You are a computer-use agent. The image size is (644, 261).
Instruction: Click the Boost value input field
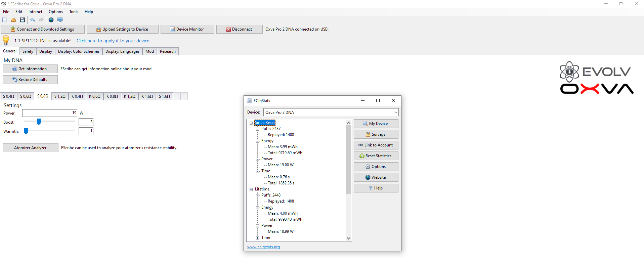(x=86, y=122)
